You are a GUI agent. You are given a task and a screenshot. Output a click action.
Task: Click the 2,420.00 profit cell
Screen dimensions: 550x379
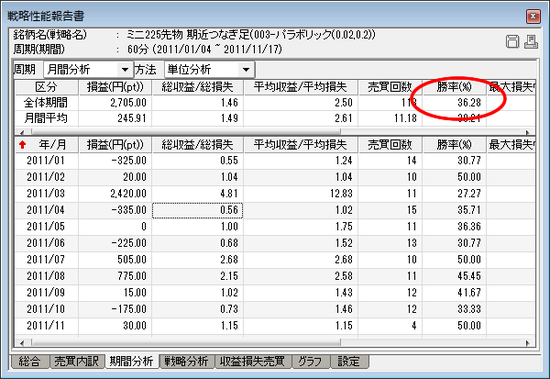(115, 194)
